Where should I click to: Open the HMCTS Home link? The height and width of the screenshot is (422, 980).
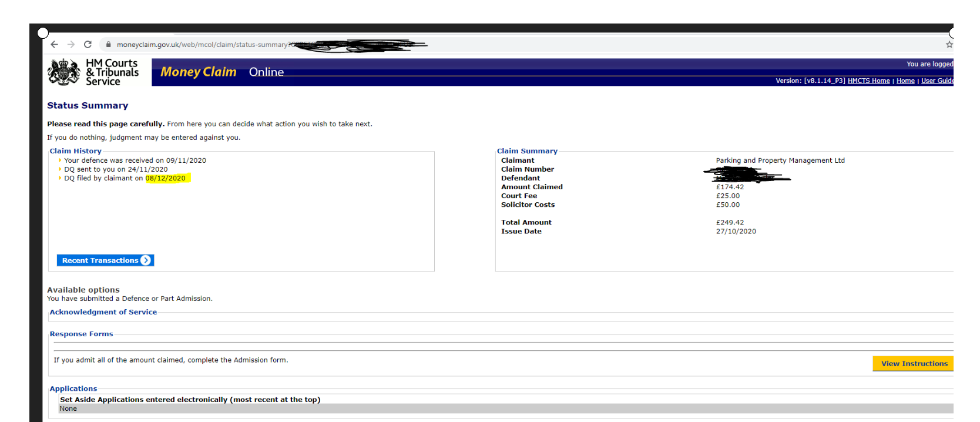click(x=868, y=81)
